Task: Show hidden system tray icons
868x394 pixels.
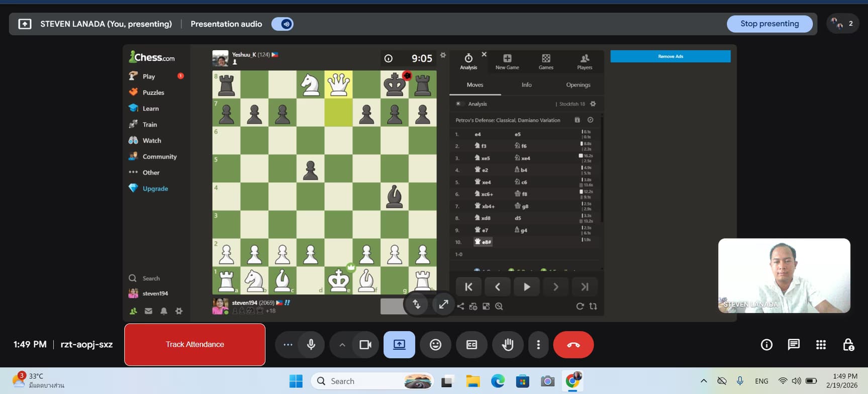Action: (704, 381)
